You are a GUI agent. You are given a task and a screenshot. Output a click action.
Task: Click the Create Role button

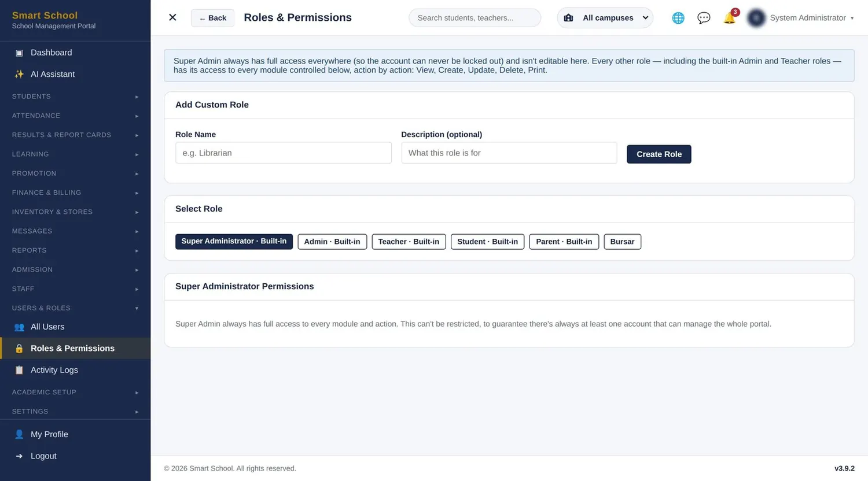coord(659,154)
